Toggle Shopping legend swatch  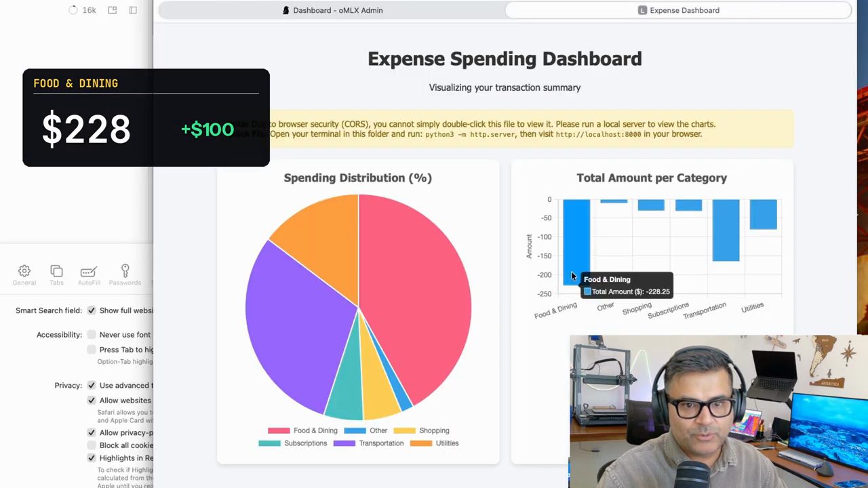405,430
